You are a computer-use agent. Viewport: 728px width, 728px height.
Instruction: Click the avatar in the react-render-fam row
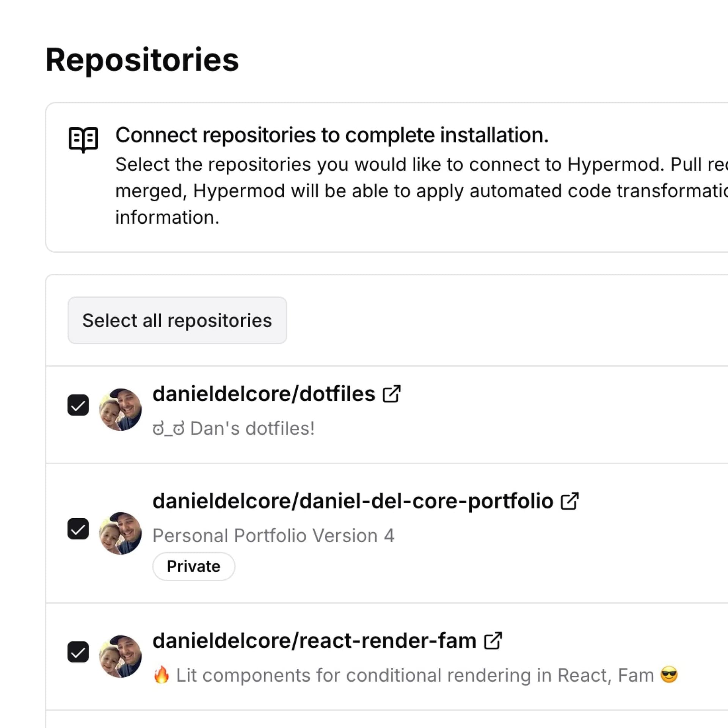click(121, 656)
